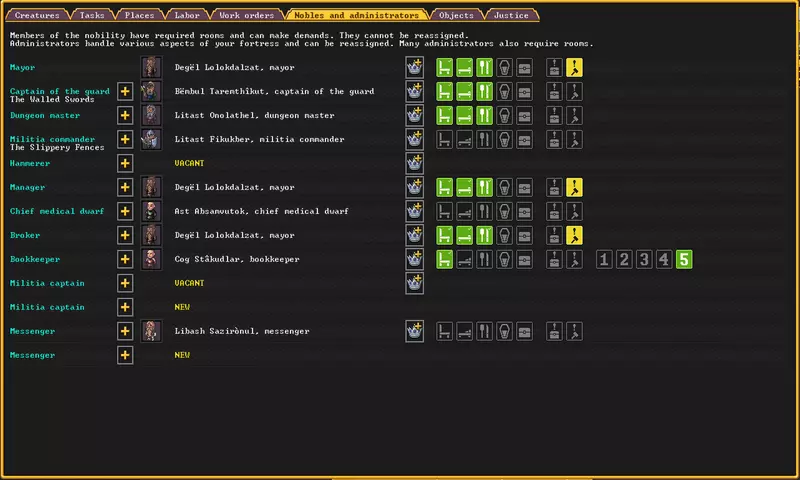Click the storage chest icon for the Mayor
Image resolution: width=800 pixels, height=480 pixels.
pyautogui.click(x=524, y=67)
